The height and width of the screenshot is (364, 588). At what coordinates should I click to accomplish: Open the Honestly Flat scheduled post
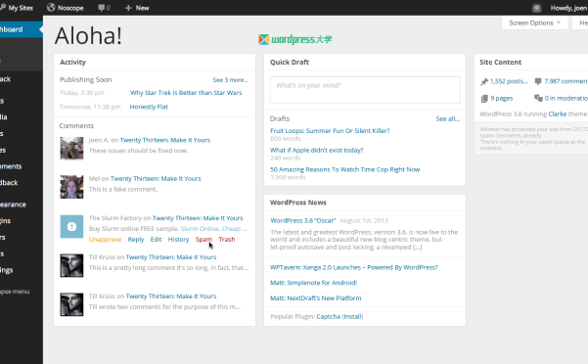click(x=149, y=107)
